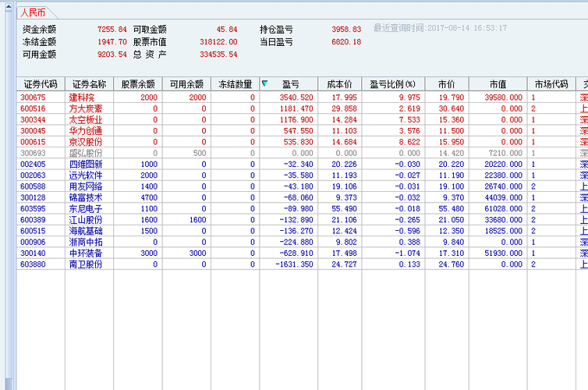Image resolution: width=588 pixels, height=390 pixels.
Task: Click the 市价 column header
Action: tap(447, 84)
